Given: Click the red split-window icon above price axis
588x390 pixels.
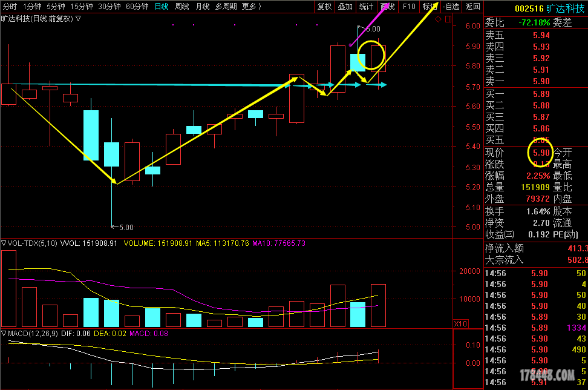Looking at the screenshot, I should [x=448, y=19].
